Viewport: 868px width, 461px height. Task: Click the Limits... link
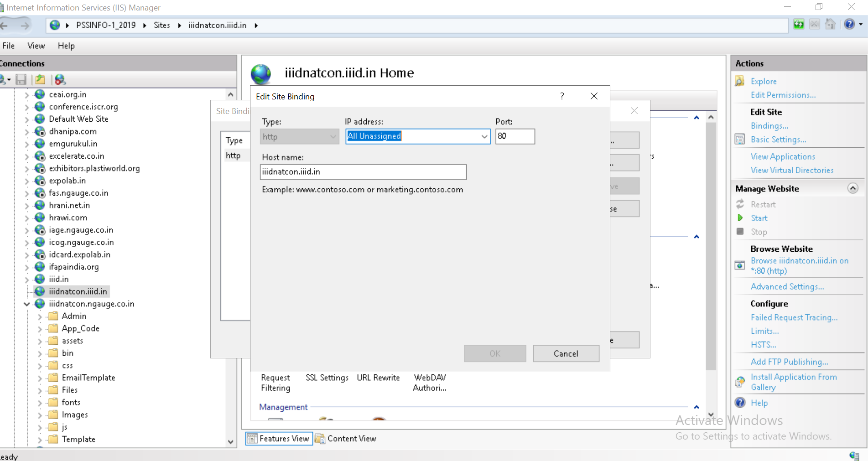[764, 331]
